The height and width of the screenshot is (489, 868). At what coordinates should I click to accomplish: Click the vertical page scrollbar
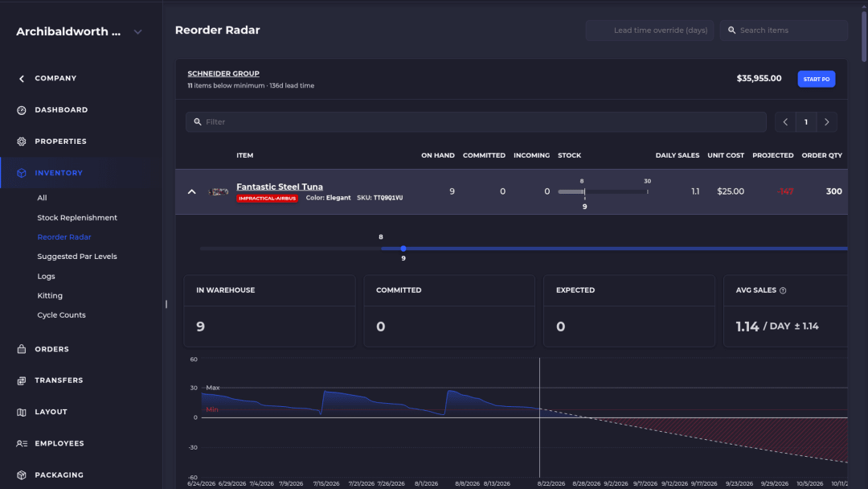(863, 36)
